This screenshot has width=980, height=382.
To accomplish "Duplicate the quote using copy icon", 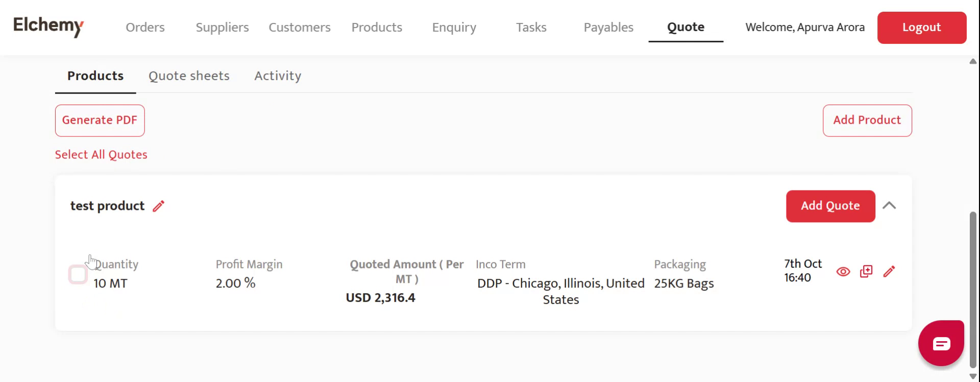I will coord(866,272).
